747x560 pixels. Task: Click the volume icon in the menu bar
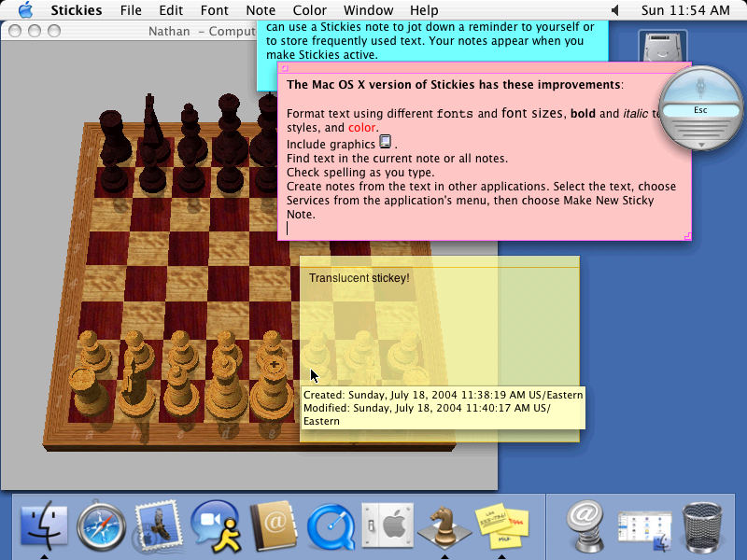[x=616, y=10]
